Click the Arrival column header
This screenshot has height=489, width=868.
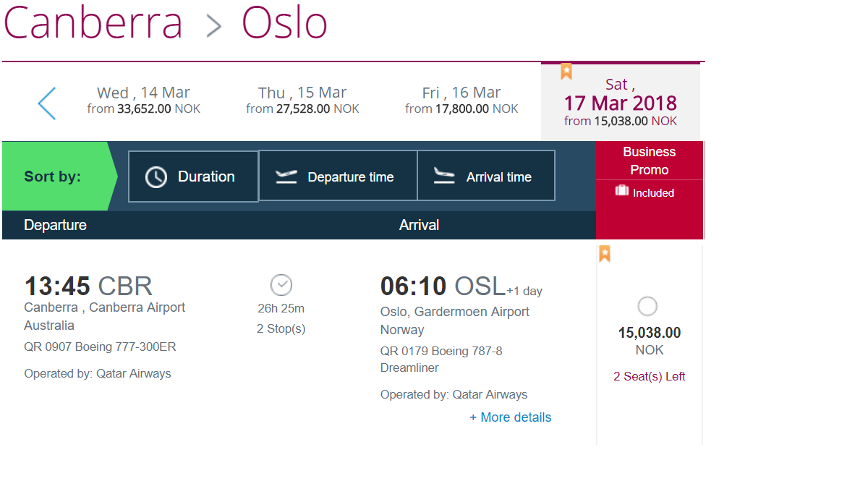click(x=420, y=225)
